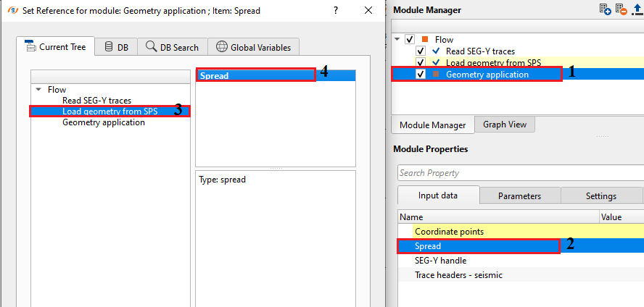Click the Search Property input field

519,173
